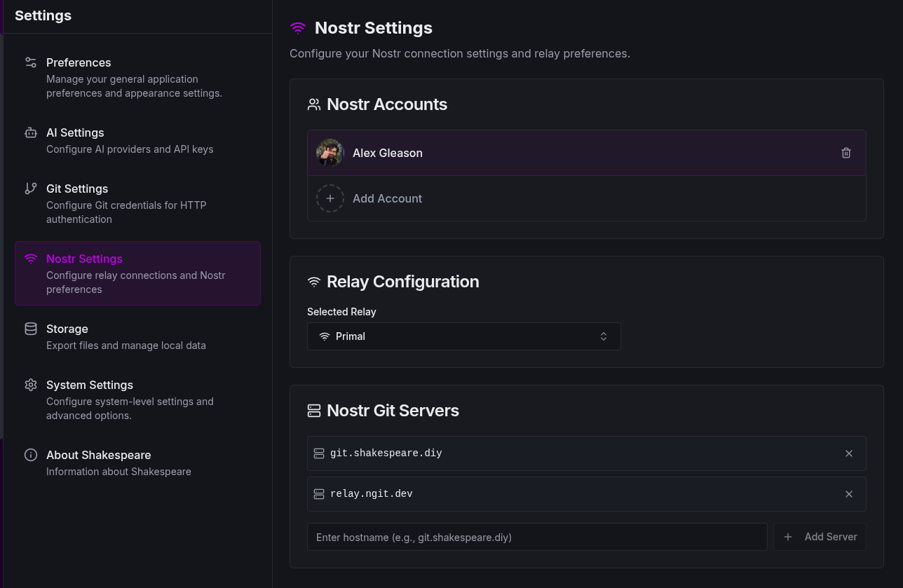Click Alex Gleason's profile avatar
The height and width of the screenshot is (588, 903).
pyautogui.click(x=330, y=153)
